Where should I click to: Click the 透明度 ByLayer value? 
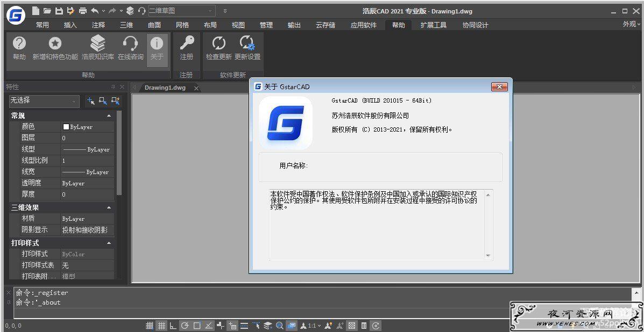click(x=87, y=183)
